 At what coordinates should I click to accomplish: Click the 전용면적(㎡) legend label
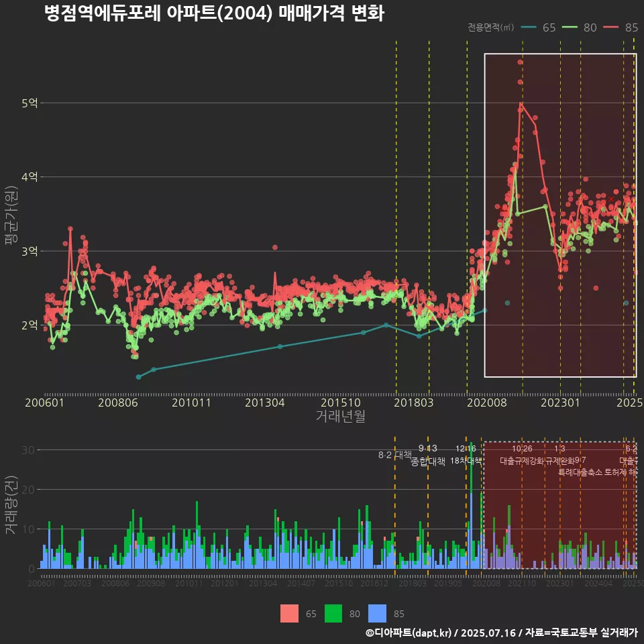point(491,27)
